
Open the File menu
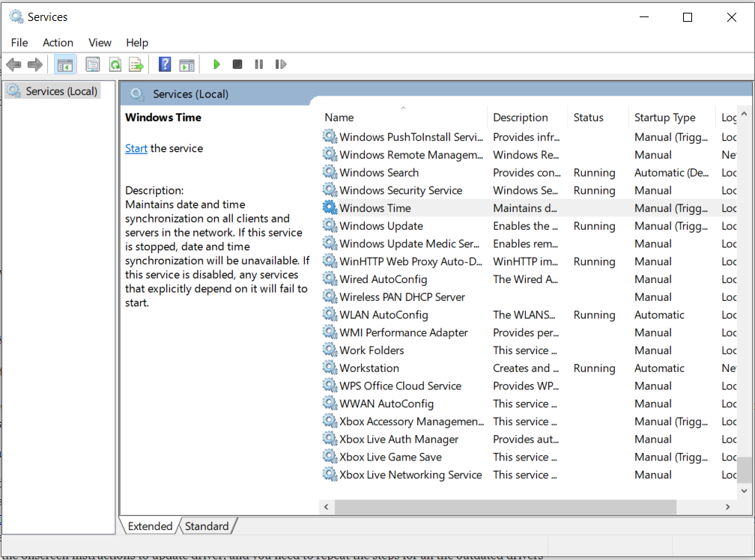[19, 43]
